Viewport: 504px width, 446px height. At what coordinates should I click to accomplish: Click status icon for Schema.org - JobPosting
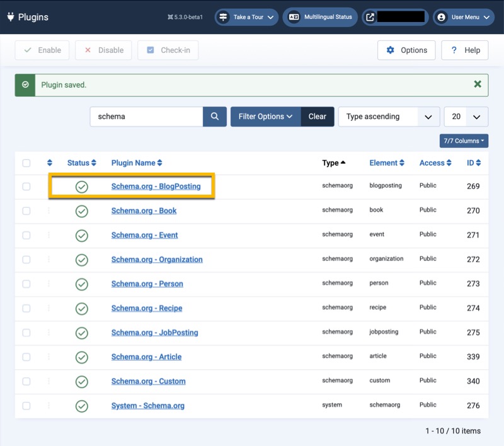pyautogui.click(x=81, y=333)
